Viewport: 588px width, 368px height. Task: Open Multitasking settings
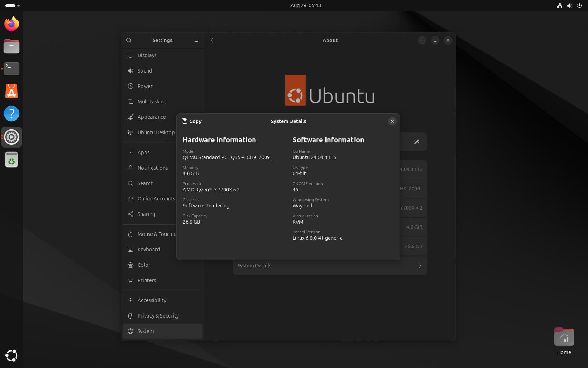pyautogui.click(x=152, y=101)
